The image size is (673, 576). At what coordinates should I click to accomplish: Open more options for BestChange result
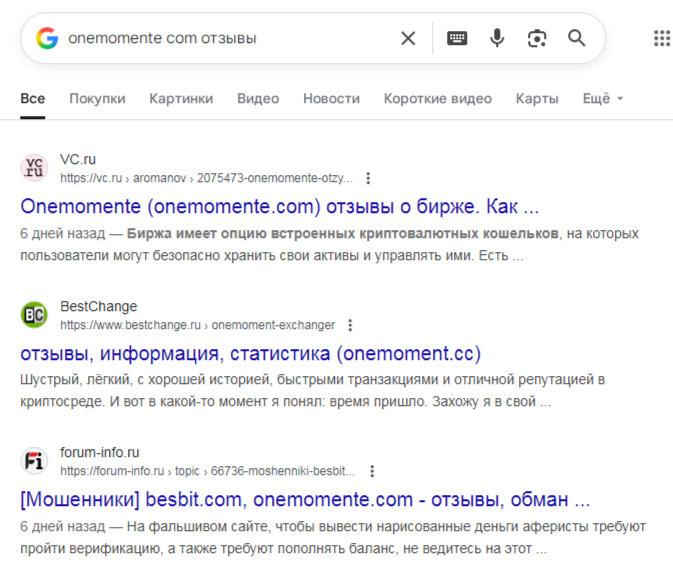(x=349, y=325)
